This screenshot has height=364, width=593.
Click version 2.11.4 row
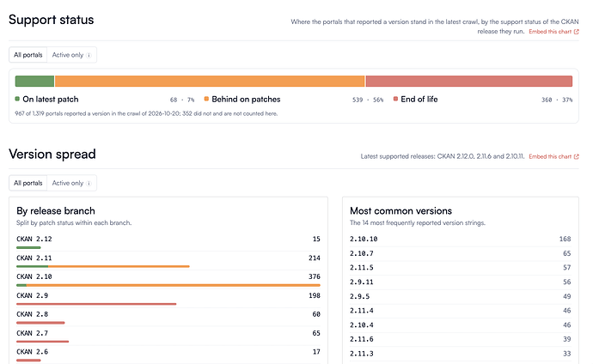461,311
